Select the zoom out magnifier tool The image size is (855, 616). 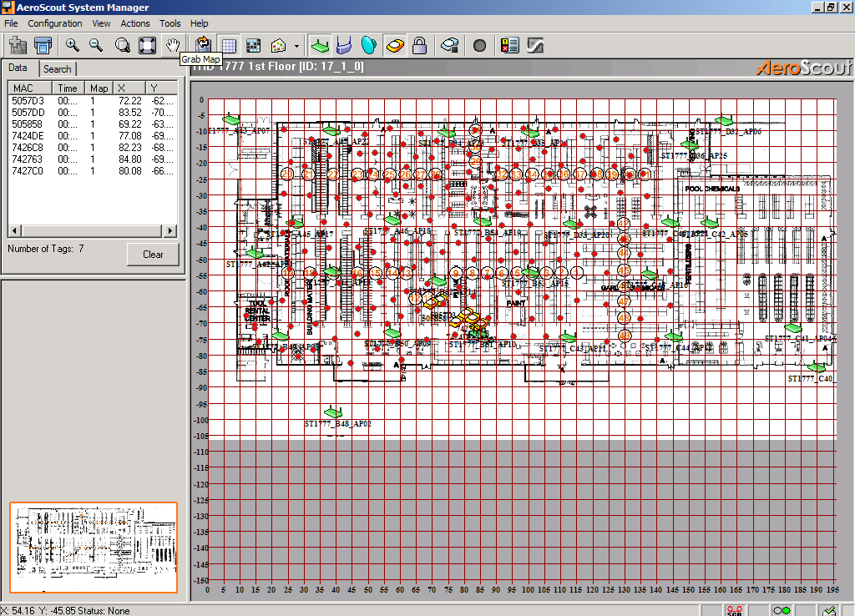(x=97, y=45)
